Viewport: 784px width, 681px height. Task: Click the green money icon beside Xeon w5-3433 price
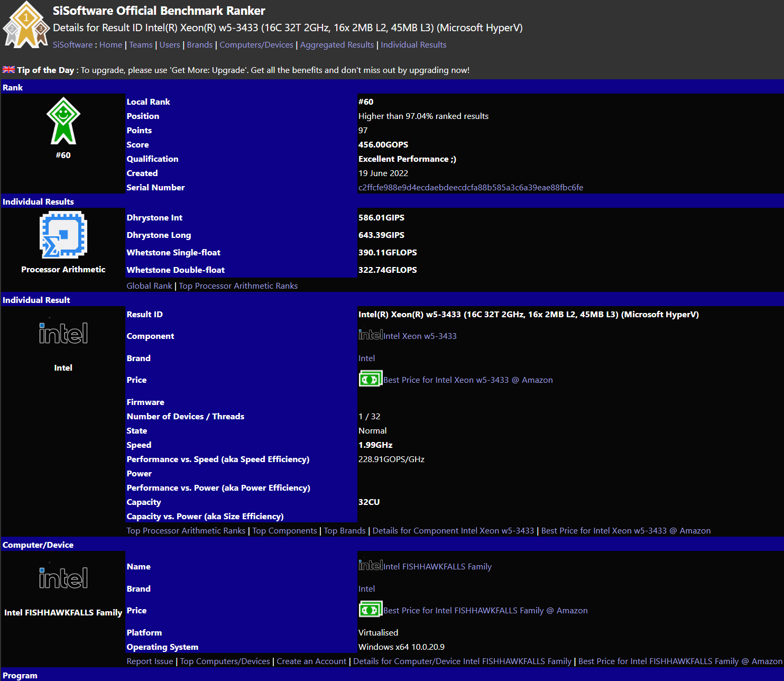point(370,379)
